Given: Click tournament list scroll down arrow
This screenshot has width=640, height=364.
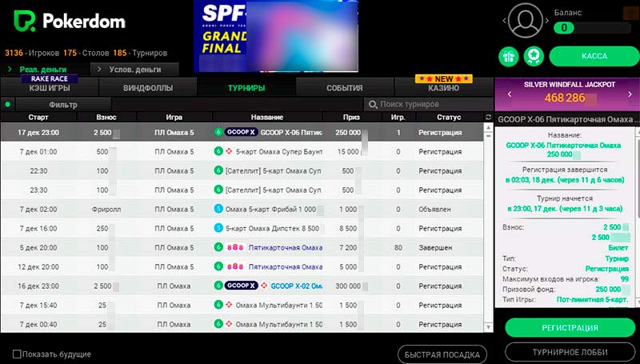Looking at the screenshot, I should 488,327.
